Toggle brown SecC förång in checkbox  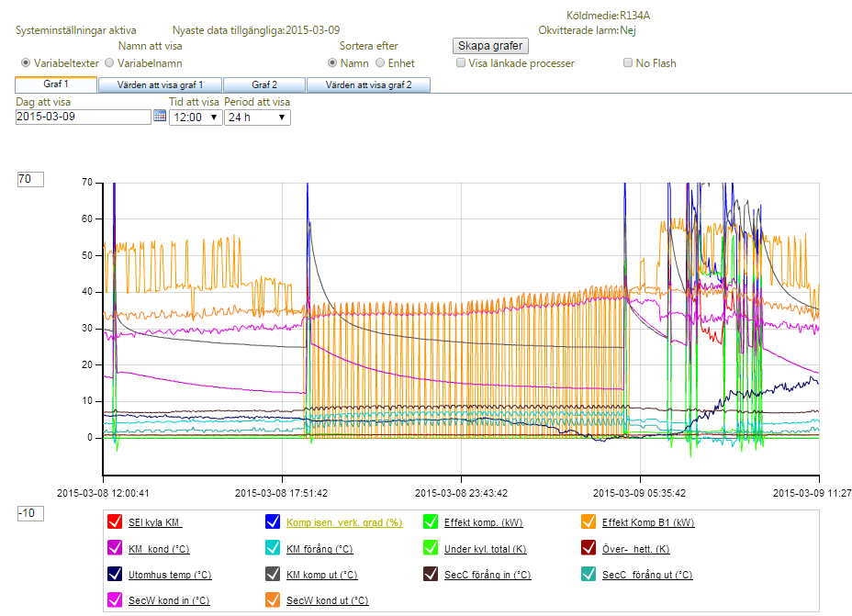[x=431, y=574]
